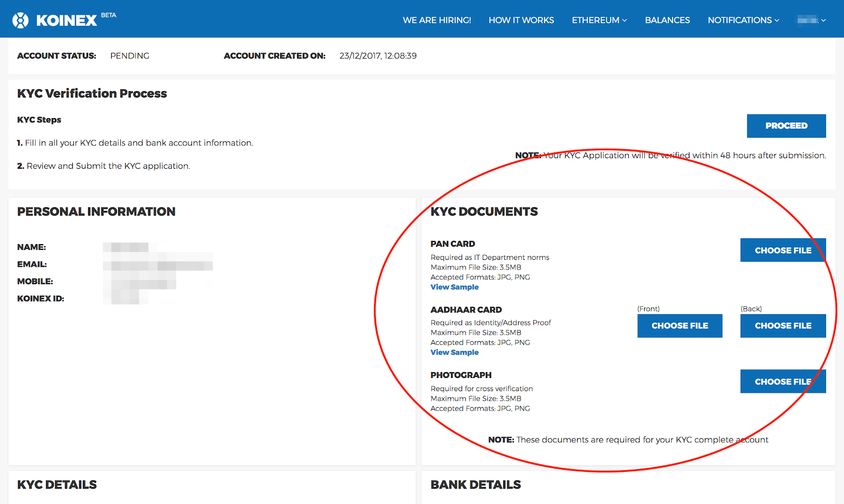Open the BALANCES page
This screenshot has height=504, width=844.
tap(667, 20)
